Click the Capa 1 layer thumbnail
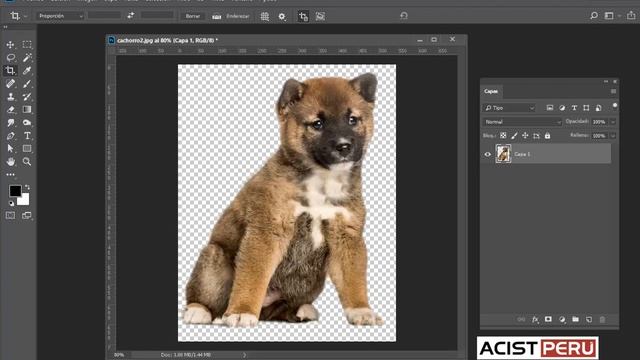 coord(503,154)
